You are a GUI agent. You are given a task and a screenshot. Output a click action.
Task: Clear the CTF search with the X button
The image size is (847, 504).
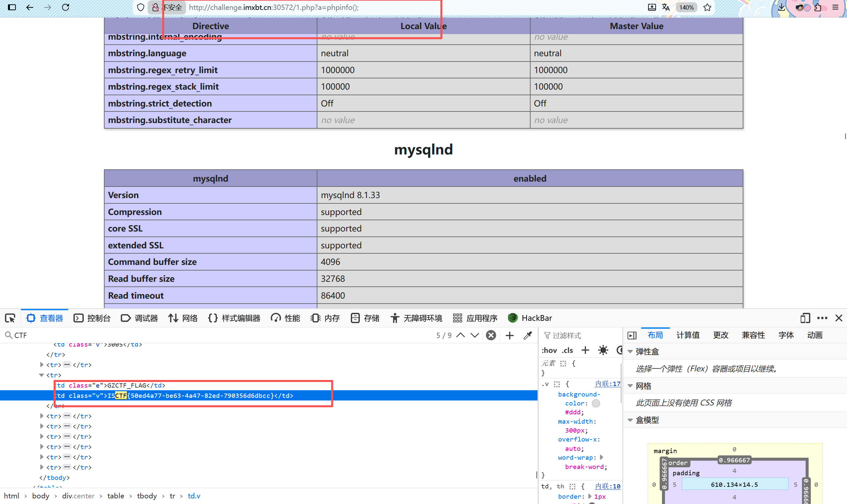[x=491, y=335]
